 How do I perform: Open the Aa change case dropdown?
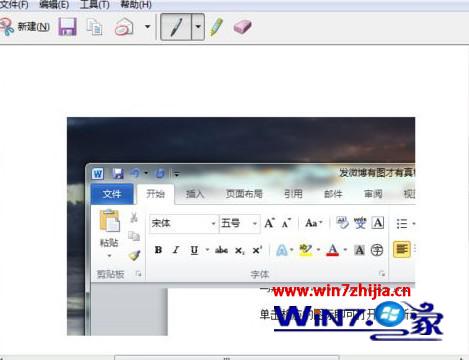point(314,223)
